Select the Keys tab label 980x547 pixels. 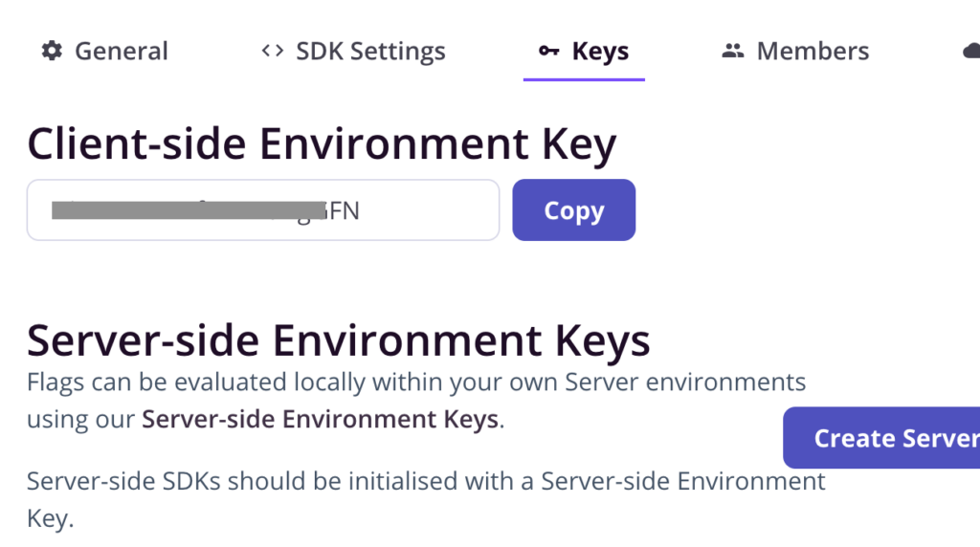[x=600, y=52]
